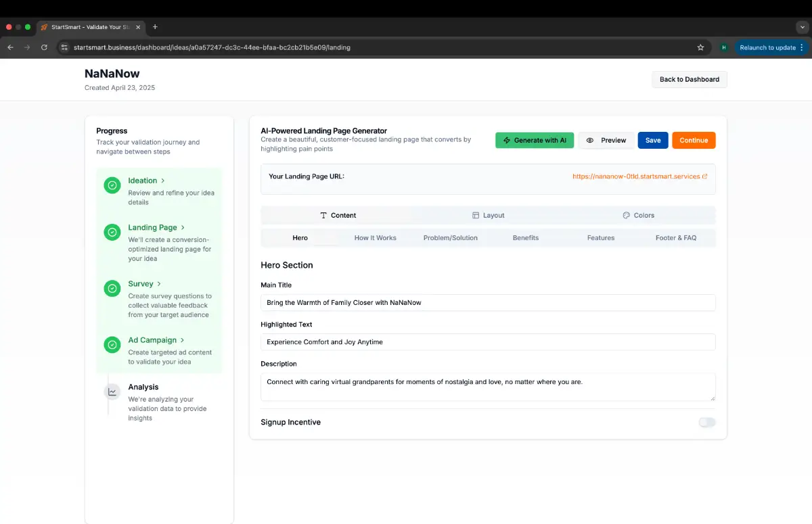The width and height of the screenshot is (812, 524).
Task: Expand the Survey step chevron
Action: click(x=160, y=284)
